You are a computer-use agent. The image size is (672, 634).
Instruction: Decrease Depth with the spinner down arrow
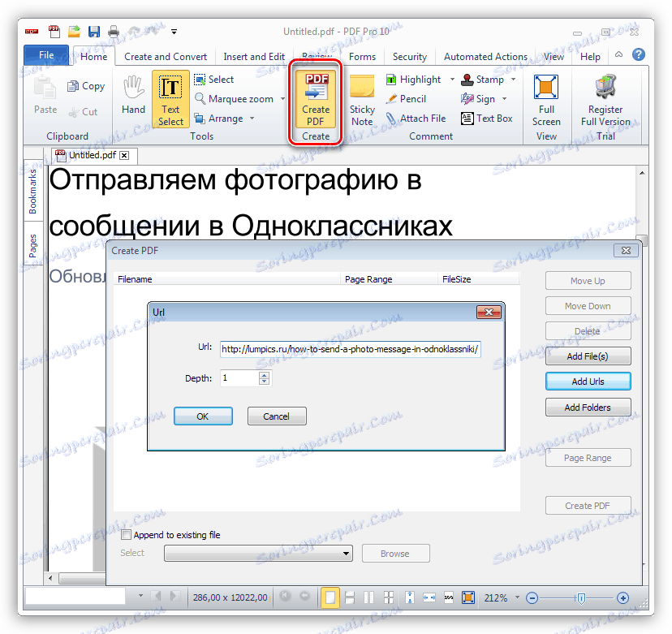pos(264,381)
